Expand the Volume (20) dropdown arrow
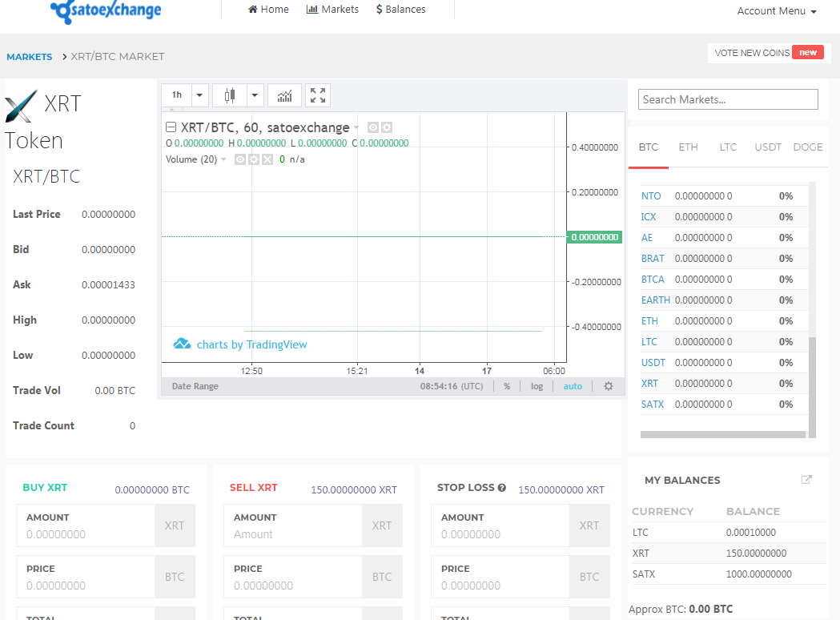 [223, 159]
